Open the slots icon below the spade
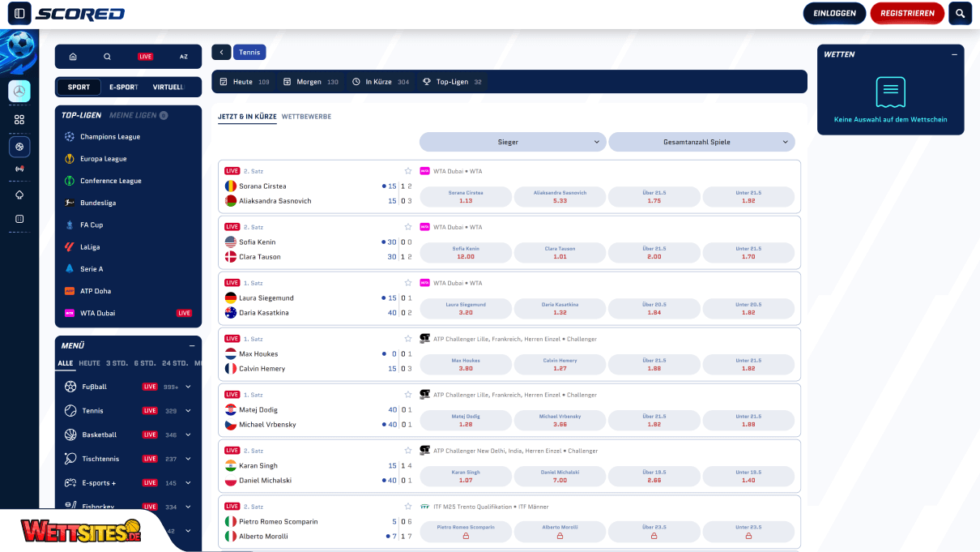The image size is (980, 552). coord(19,219)
